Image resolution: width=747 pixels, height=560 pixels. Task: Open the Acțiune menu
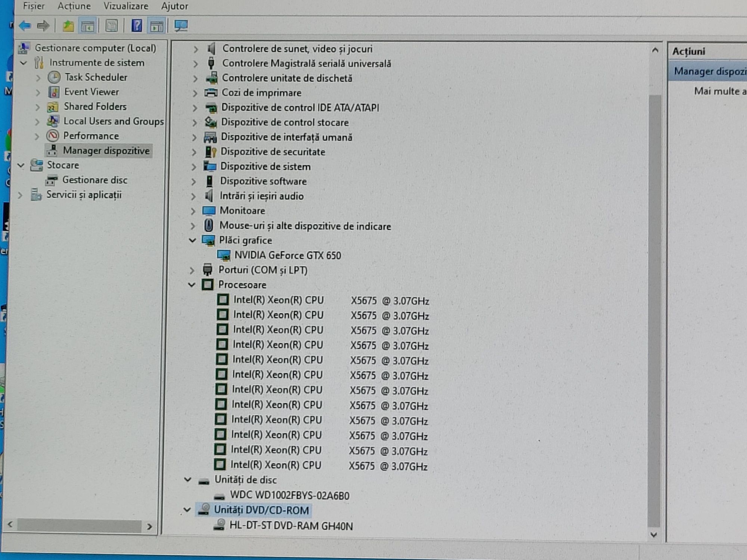[x=74, y=6]
